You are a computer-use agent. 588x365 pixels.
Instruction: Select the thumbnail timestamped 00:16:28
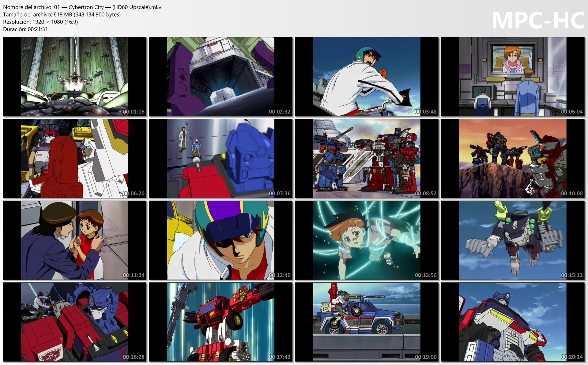tap(75, 322)
